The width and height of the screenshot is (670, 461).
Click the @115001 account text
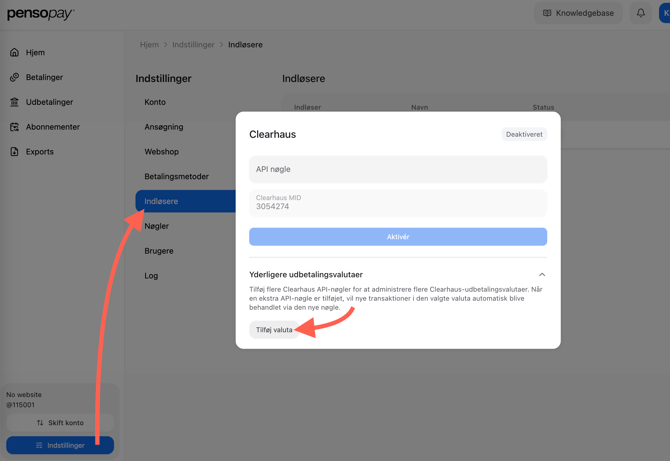[x=21, y=405]
